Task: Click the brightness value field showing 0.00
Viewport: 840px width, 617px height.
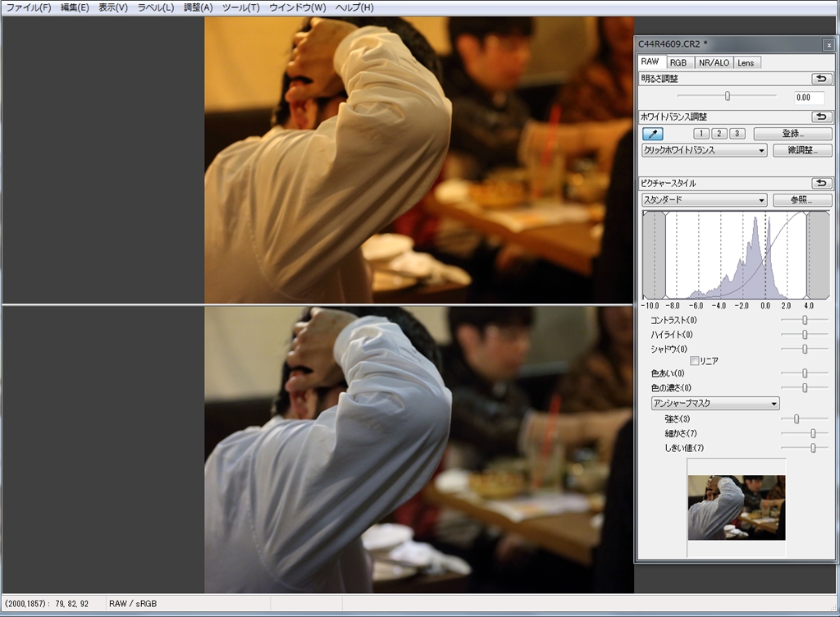Action: (x=809, y=98)
